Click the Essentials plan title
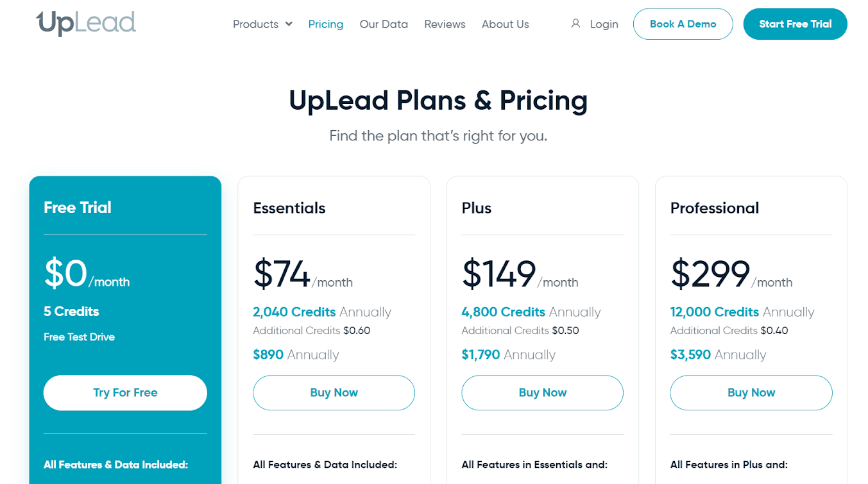This screenshot has width=868, height=484. pos(289,208)
